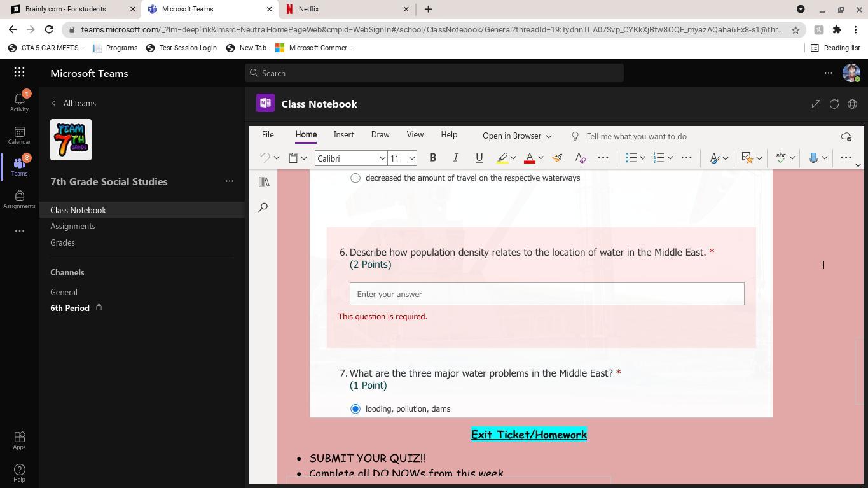Expand the numbering library arrow

[670, 158]
